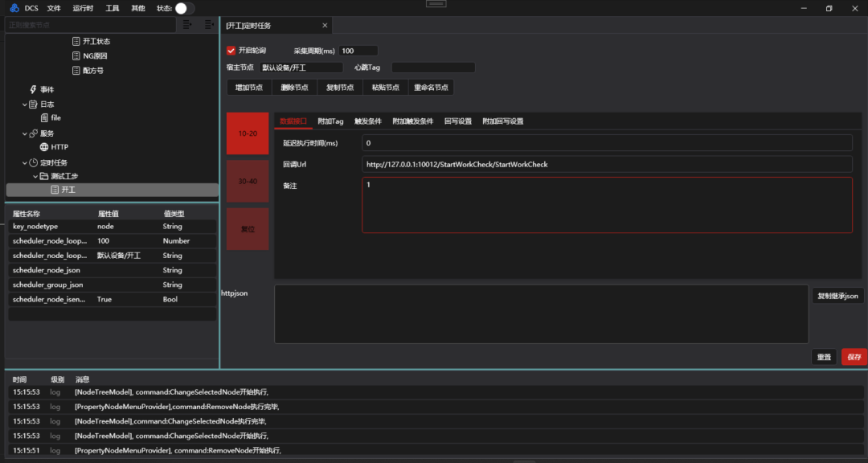The image size is (868, 463).
Task: Toggle the 状态 switch in menu bar
Action: pyautogui.click(x=185, y=8)
